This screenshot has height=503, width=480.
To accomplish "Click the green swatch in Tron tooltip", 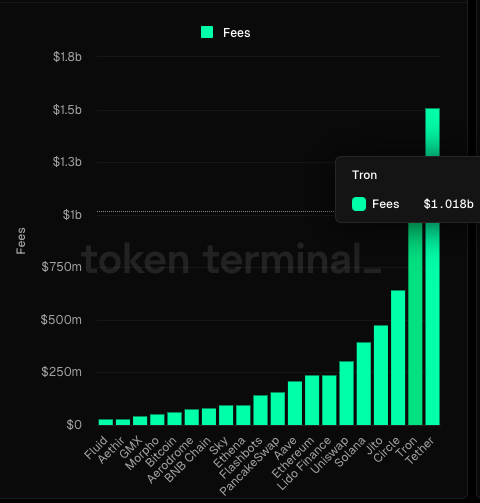I will click(359, 204).
